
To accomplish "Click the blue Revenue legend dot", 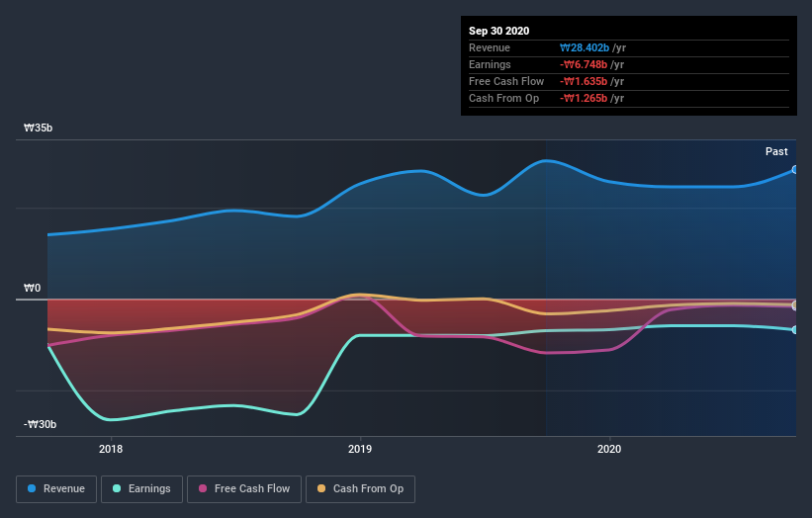I will click(32, 488).
